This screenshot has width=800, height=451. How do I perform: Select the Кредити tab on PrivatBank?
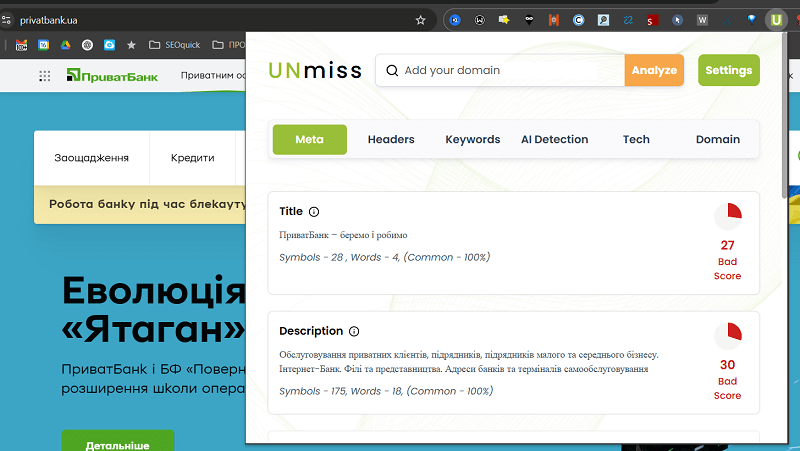[x=192, y=158]
